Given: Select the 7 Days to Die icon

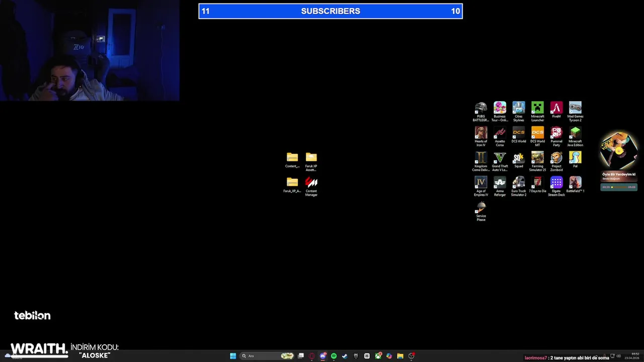Looking at the screenshot, I should pos(537,185).
